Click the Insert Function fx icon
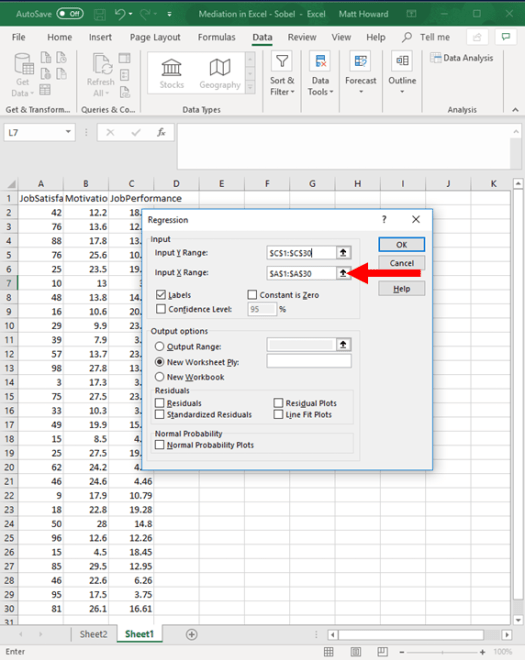 (x=161, y=133)
